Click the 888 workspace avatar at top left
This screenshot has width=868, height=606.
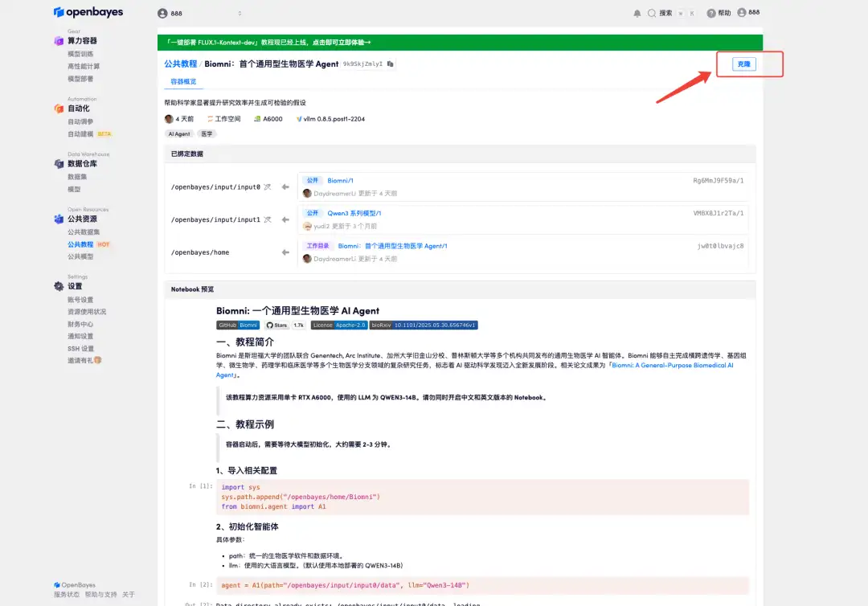(x=162, y=14)
